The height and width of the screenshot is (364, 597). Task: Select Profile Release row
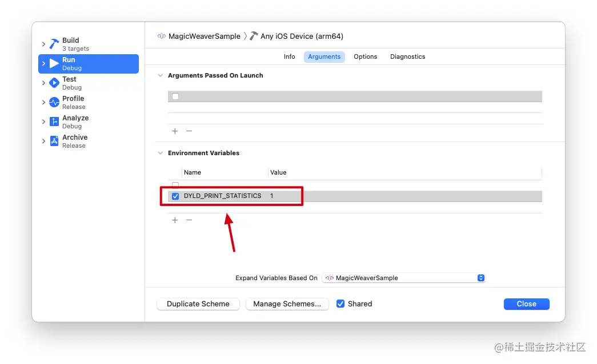tap(89, 102)
